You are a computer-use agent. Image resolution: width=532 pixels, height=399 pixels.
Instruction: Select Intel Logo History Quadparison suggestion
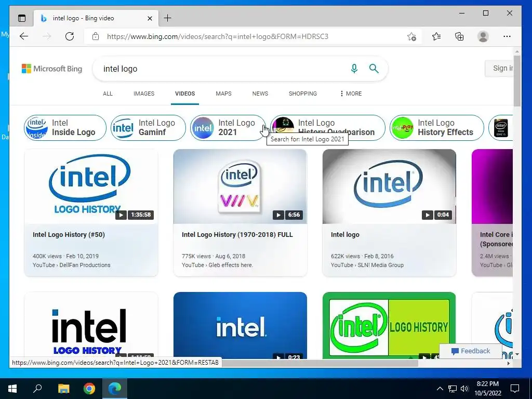click(x=327, y=128)
